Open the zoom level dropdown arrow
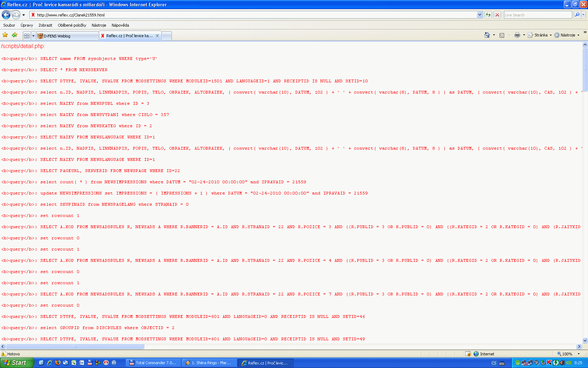588x368 pixels. click(579, 354)
